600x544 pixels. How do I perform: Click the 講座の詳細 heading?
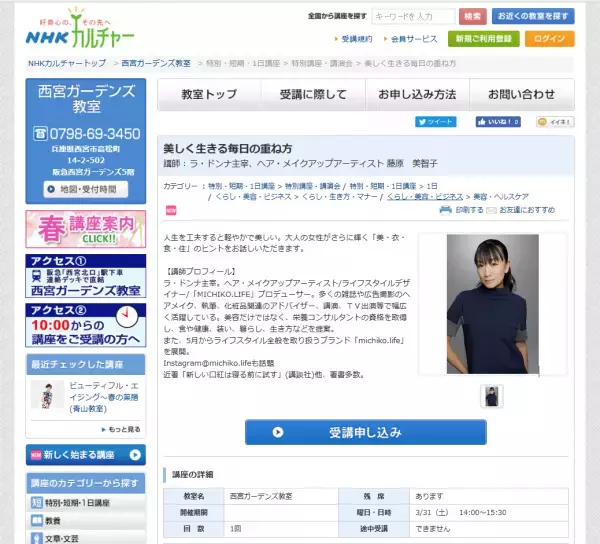(x=192, y=475)
